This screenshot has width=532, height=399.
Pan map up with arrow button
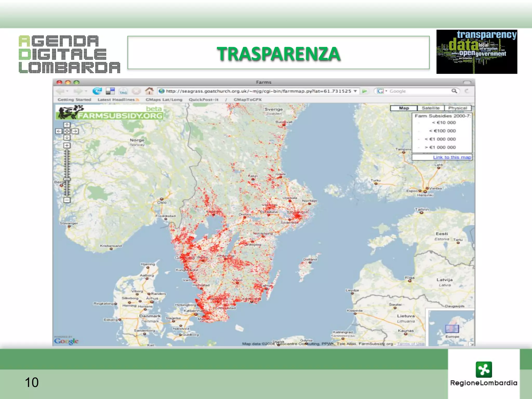coord(67,125)
